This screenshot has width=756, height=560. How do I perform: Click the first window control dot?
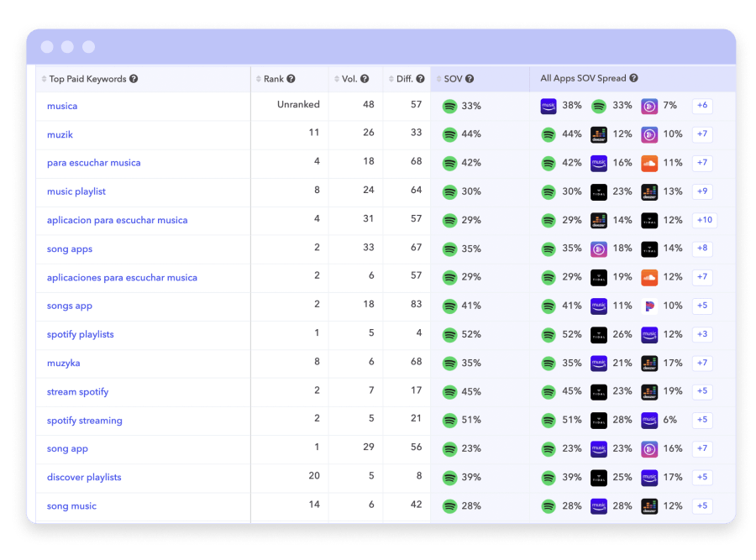47,47
